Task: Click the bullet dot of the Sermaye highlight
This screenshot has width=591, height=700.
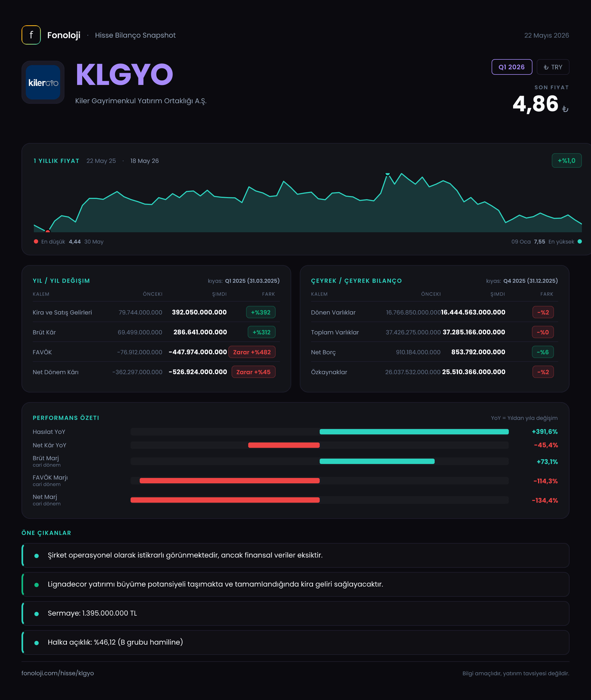Action: click(x=37, y=614)
